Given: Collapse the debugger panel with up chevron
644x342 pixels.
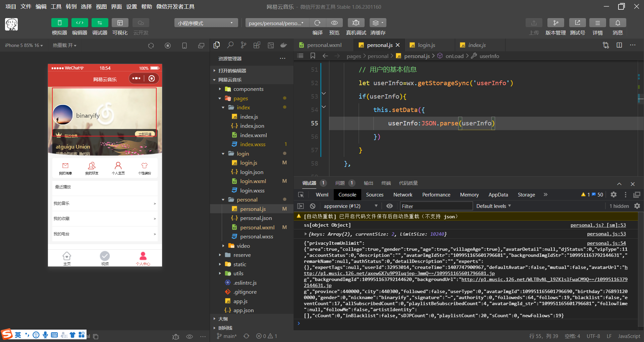Looking at the screenshot, I should pyautogui.click(x=619, y=184).
